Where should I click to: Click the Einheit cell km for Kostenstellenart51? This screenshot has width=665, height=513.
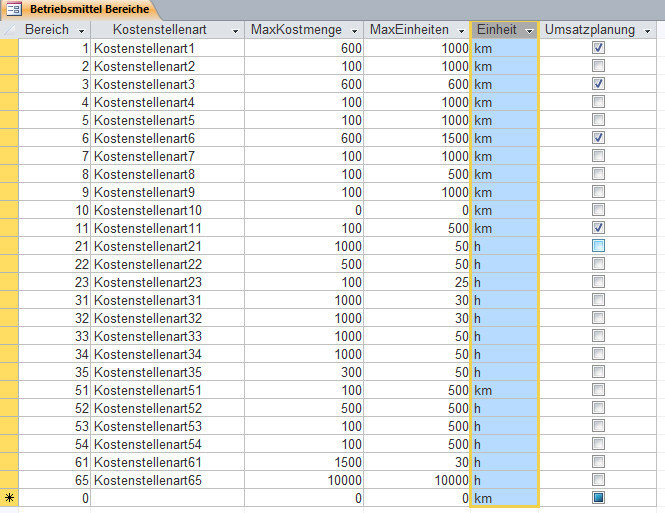pos(505,390)
